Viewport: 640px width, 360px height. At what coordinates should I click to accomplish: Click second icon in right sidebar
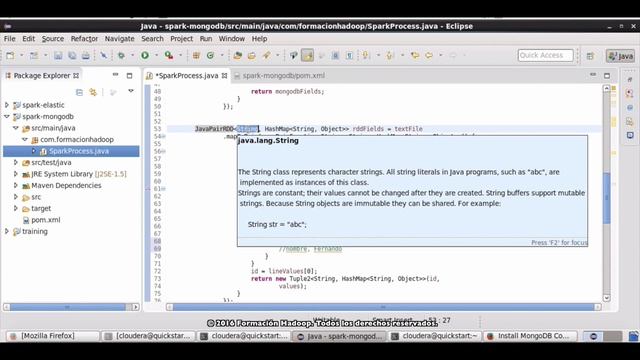pyautogui.click(x=629, y=93)
